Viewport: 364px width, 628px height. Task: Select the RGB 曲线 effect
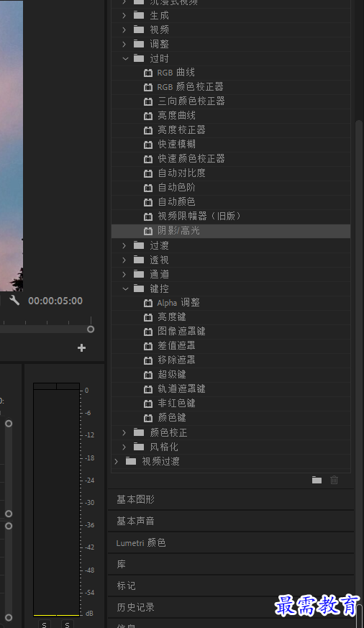(x=176, y=73)
